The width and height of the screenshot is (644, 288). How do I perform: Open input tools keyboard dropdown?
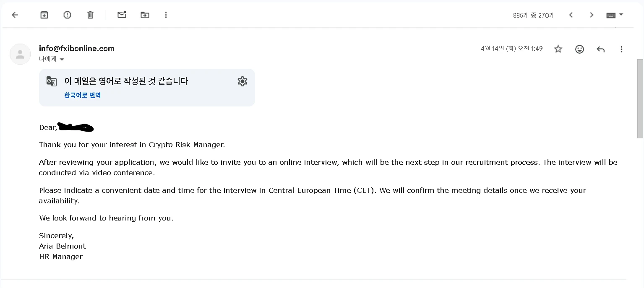pyautogui.click(x=615, y=15)
